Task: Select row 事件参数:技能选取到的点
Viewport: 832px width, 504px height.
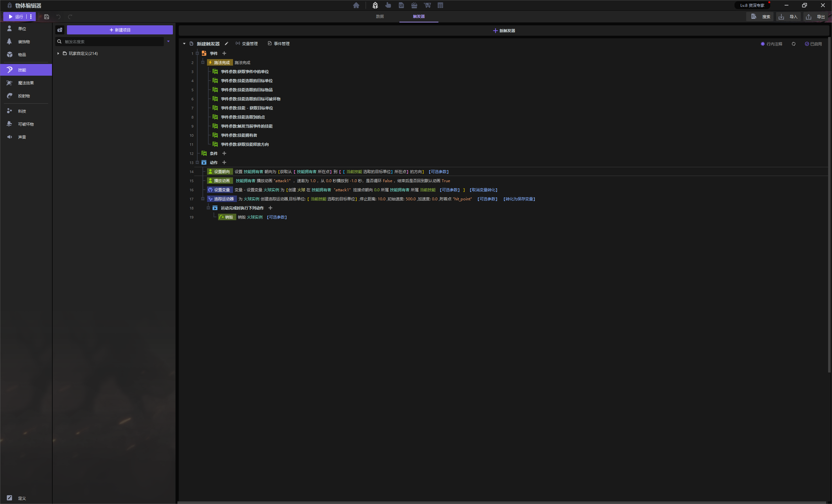Action: pyautogui.click(x=242, y=117)
